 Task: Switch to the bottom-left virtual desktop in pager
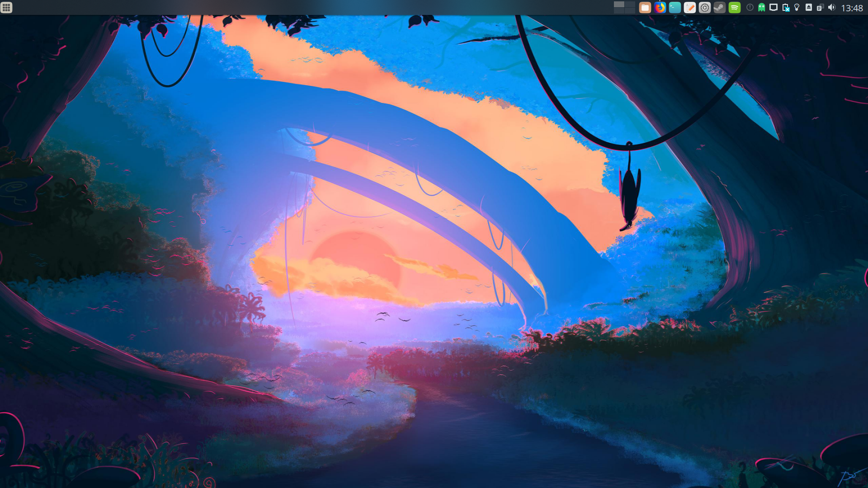pyautogui.click(x=619, y=11)
